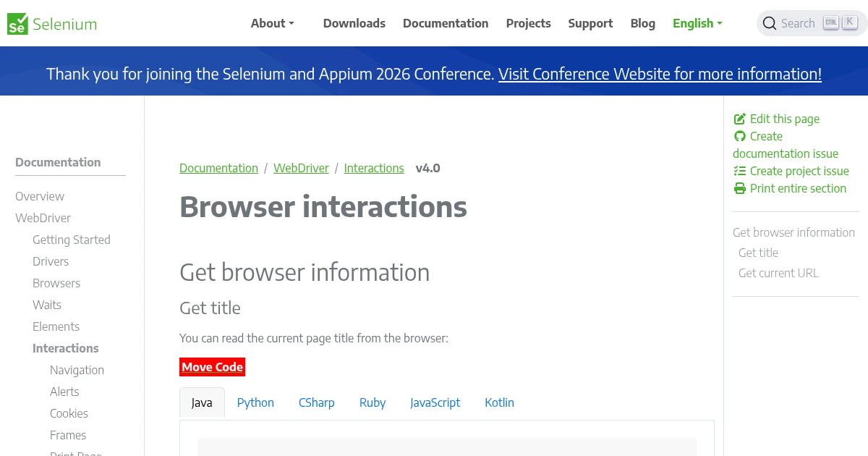This screenshot has height=456, width=868.
Task: Click the checklist icon beside Create project issue
Action: pos(739,171)
